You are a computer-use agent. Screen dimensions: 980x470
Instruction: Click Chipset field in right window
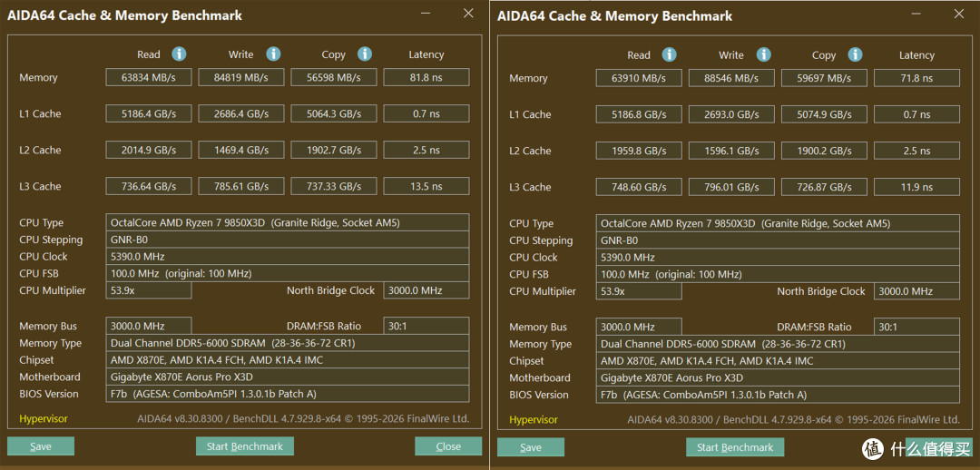778,360
